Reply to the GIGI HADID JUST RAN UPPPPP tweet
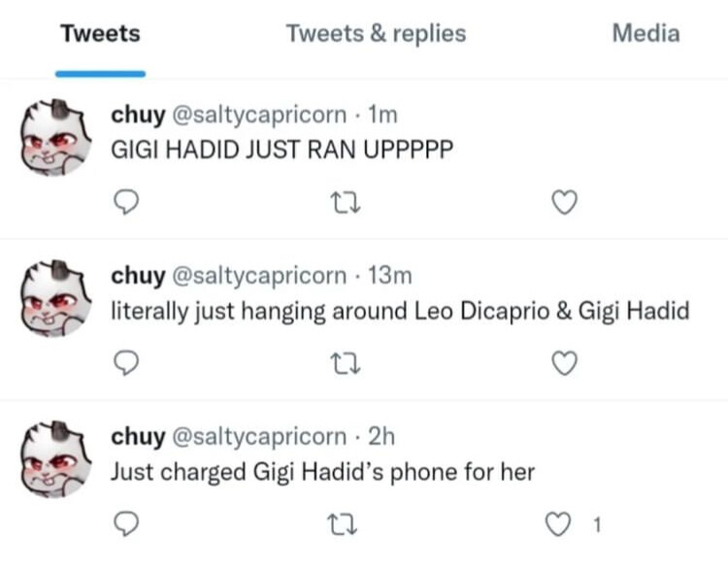Viewport: 728px width, 570px height. (126, 202)
